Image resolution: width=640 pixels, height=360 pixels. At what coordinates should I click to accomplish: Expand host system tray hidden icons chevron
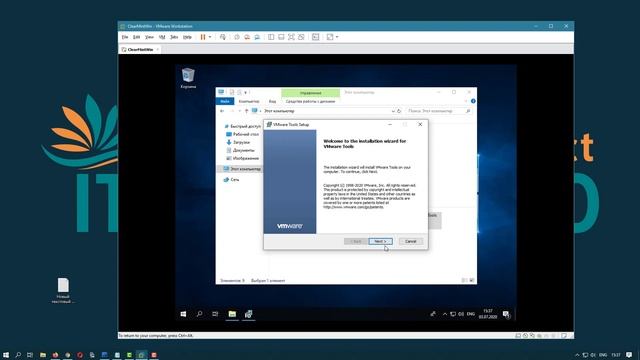coord(577,355)
